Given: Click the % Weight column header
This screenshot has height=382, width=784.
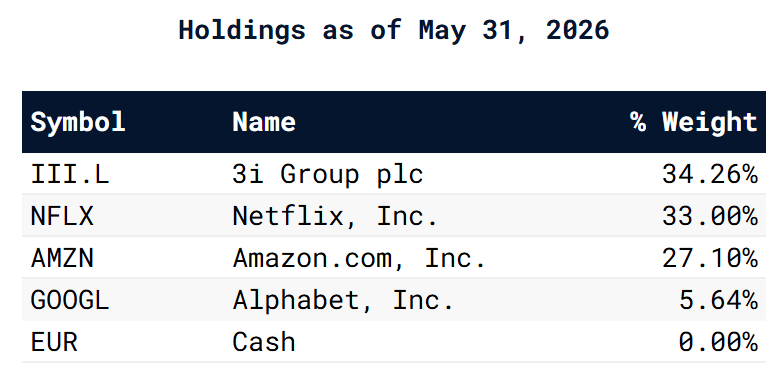Looking at the screenshot, I should (694, 122).
